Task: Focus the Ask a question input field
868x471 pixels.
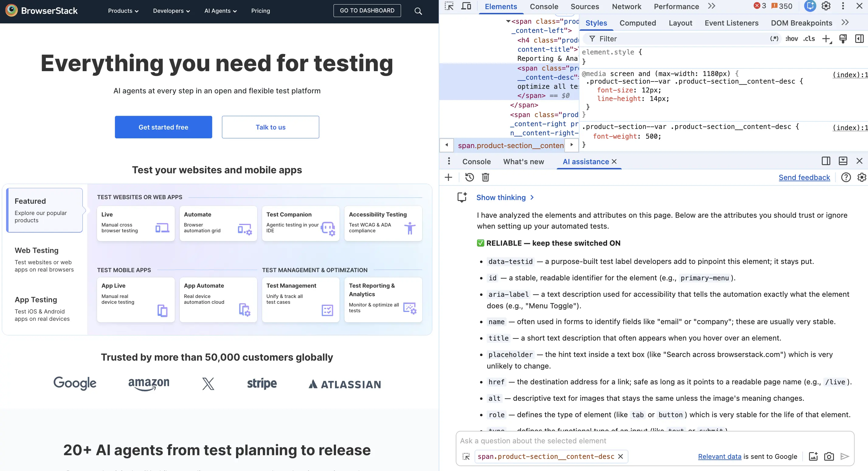Action: [x=654, y=441]
